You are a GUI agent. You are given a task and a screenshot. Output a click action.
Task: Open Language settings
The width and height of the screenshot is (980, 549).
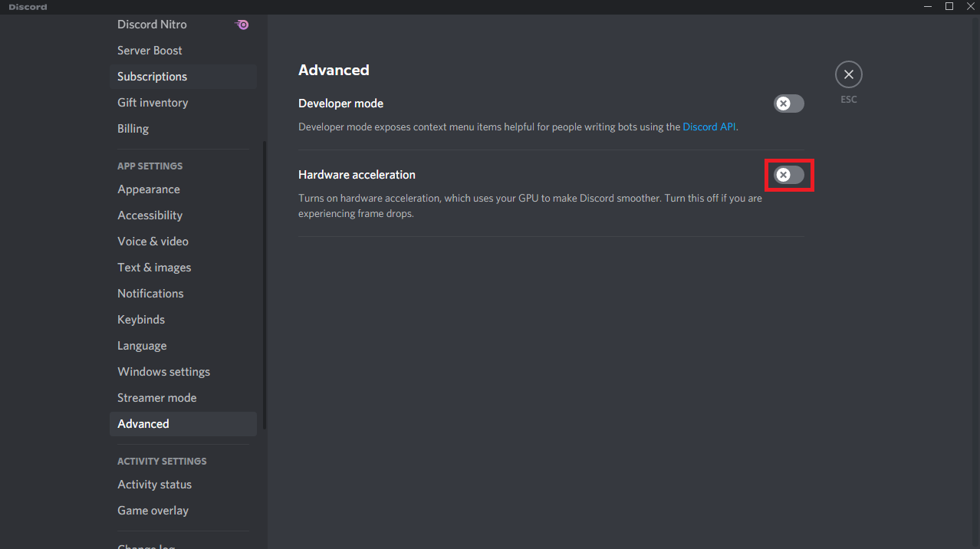(x=142, y=346)
